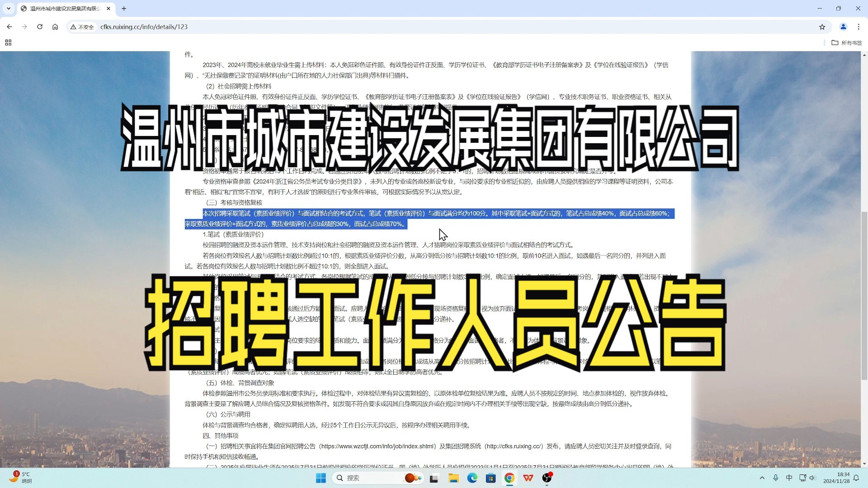
Task: Open OBS Studio from taskbar
Action: [547, 478]
